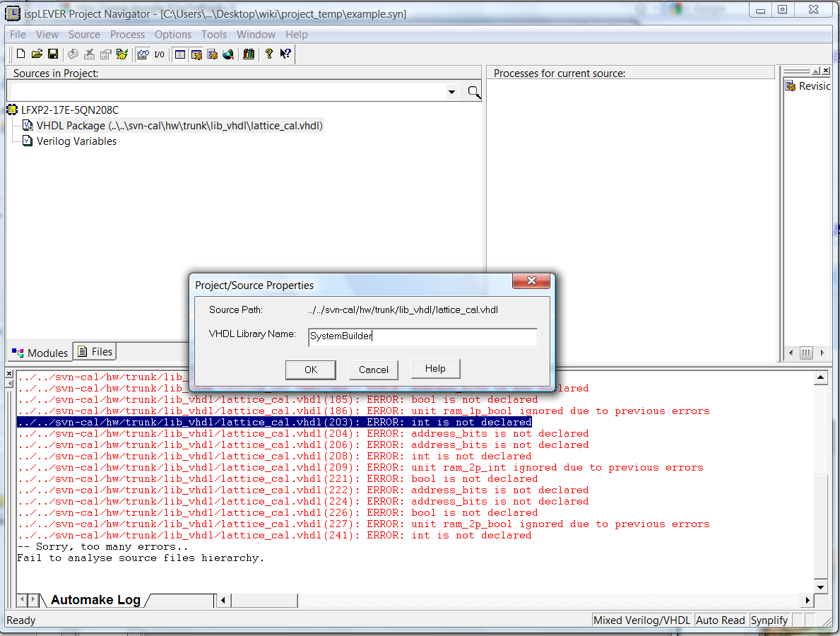Click log horizontal scrollbar left arrow

[x=223, y=601]
